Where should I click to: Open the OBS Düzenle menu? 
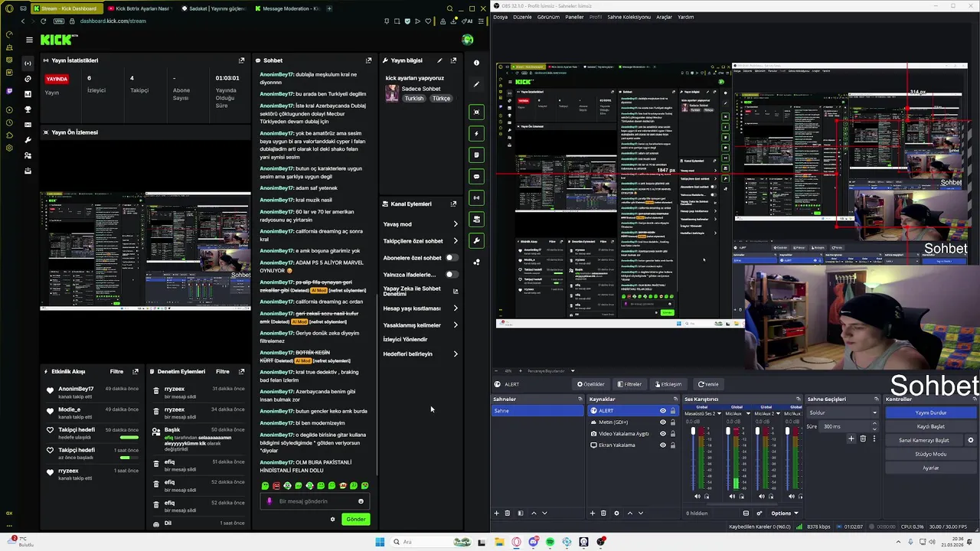(522, 17)
